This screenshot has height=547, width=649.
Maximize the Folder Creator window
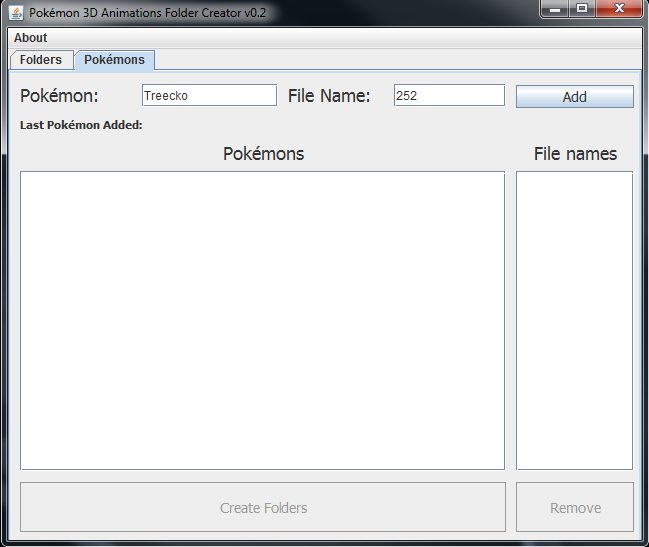(x=582, y=9)
